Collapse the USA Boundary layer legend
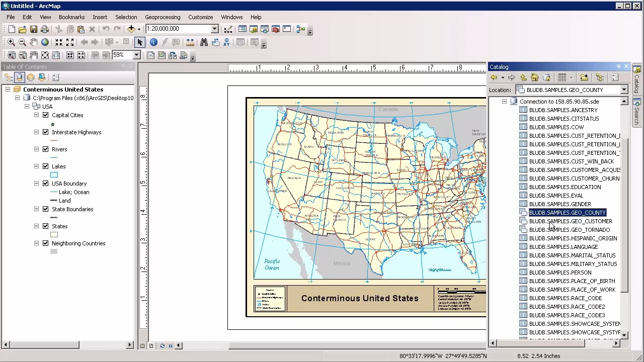 [36, 184]
